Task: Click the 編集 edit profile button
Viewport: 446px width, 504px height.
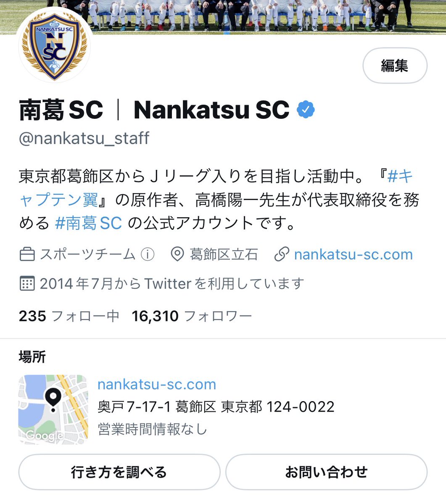Action: pos(395,66)
